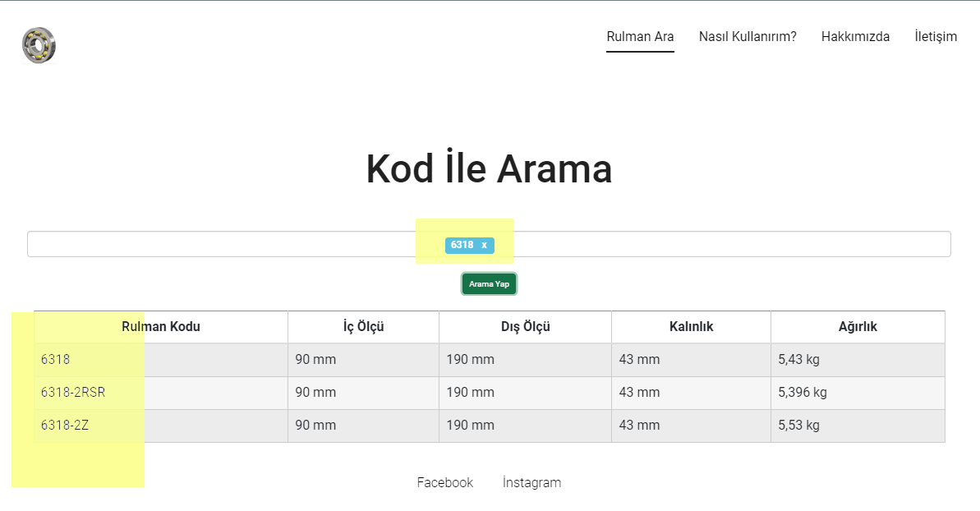Open the Rulman Ara menu item
This screenshot has height=511, width=980.
click(x=640, y=36)
